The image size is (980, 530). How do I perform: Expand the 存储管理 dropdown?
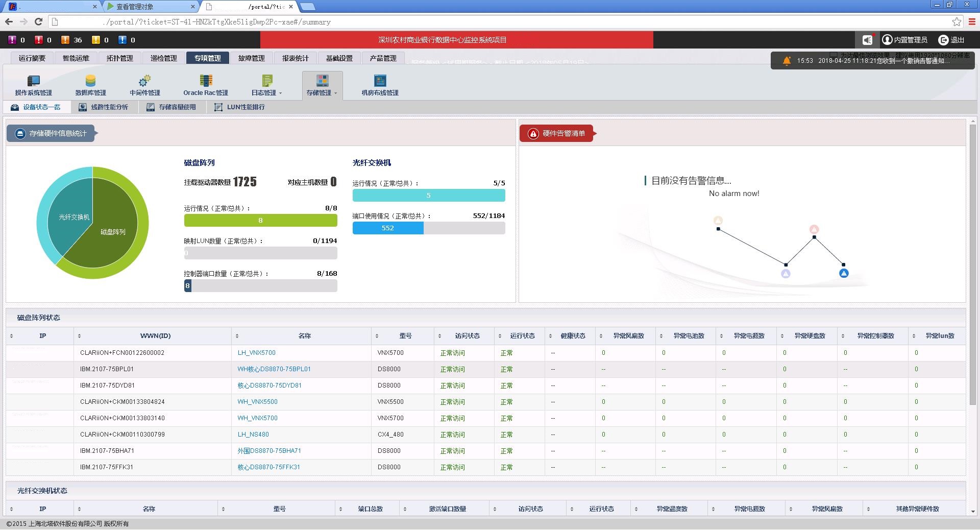[x=335, y=93]
